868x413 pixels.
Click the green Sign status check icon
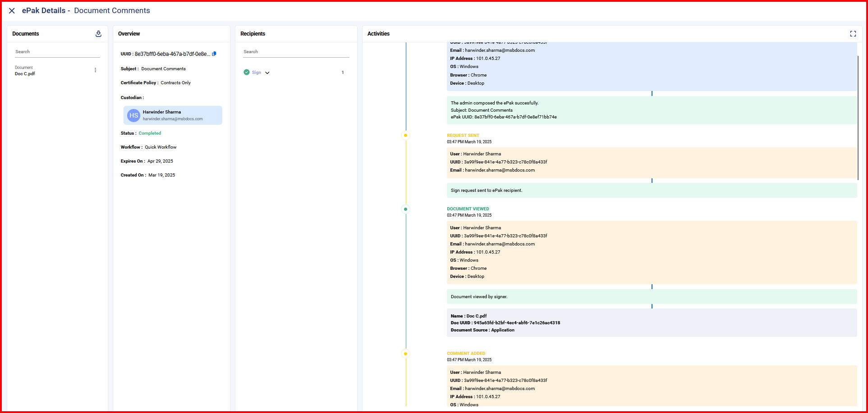pos(247,72)
